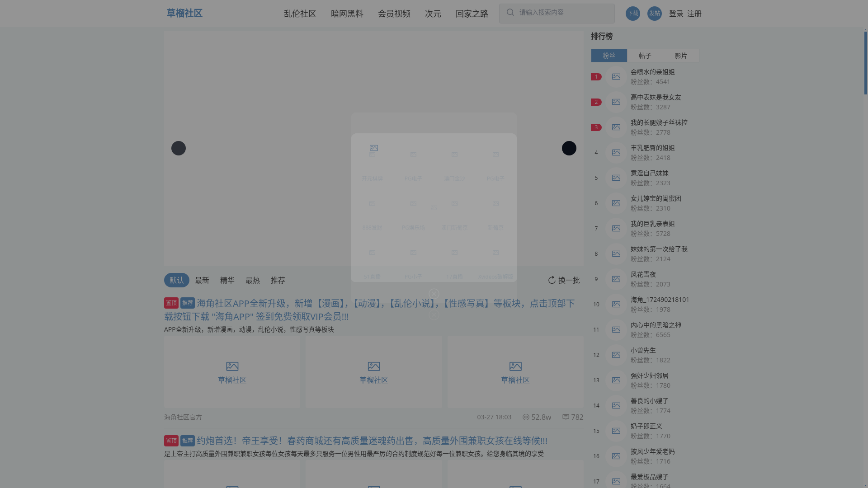Open avatar of rank 5 user
This screenshot has height=488, width=868.
coord(616,178)
